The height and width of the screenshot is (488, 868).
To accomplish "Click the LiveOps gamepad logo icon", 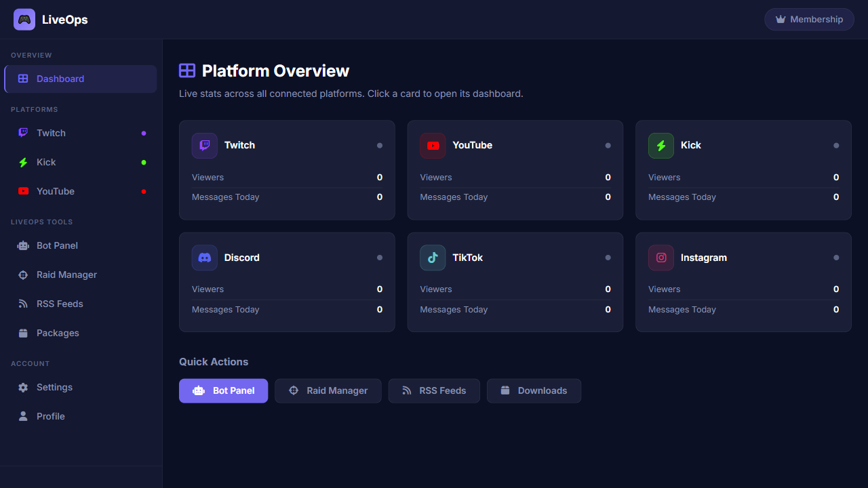I will 24,20.
